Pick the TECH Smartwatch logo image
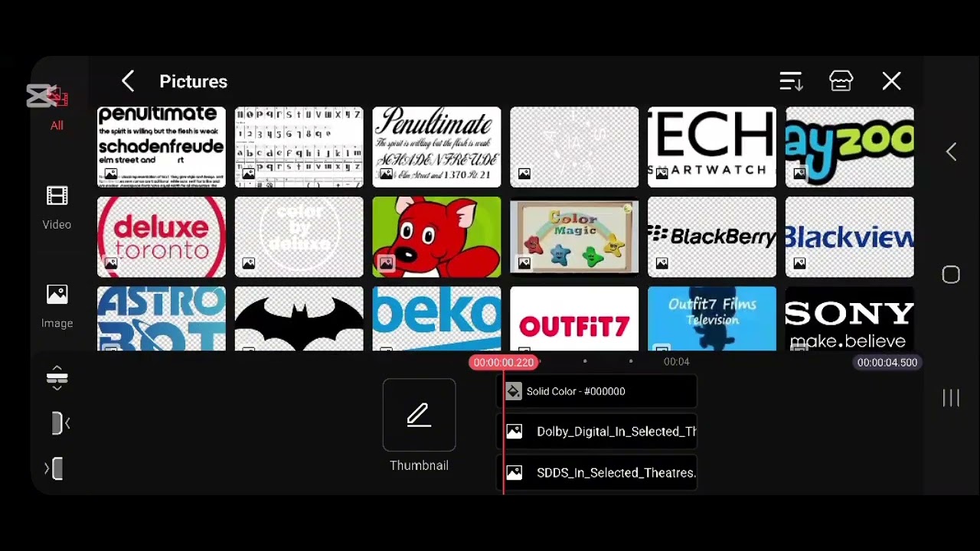 (x=712, y=147)
